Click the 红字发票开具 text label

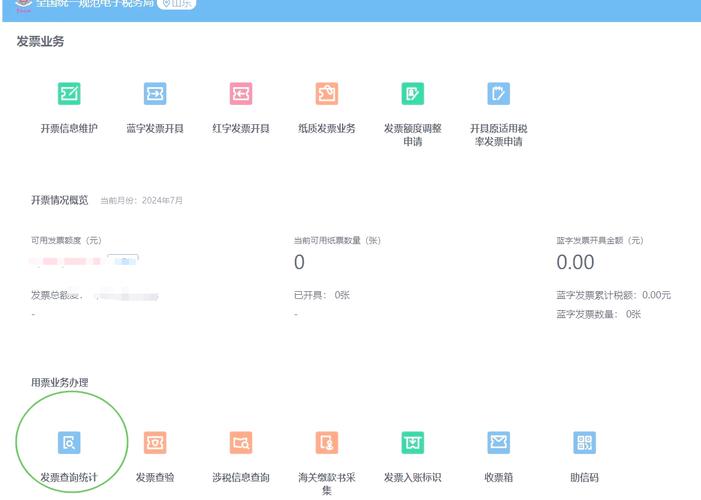(x=241, y=129)
